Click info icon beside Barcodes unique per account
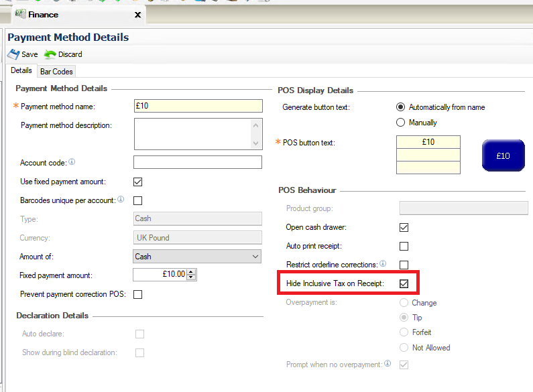Screen dimensions: 533x392 point(121,200)
